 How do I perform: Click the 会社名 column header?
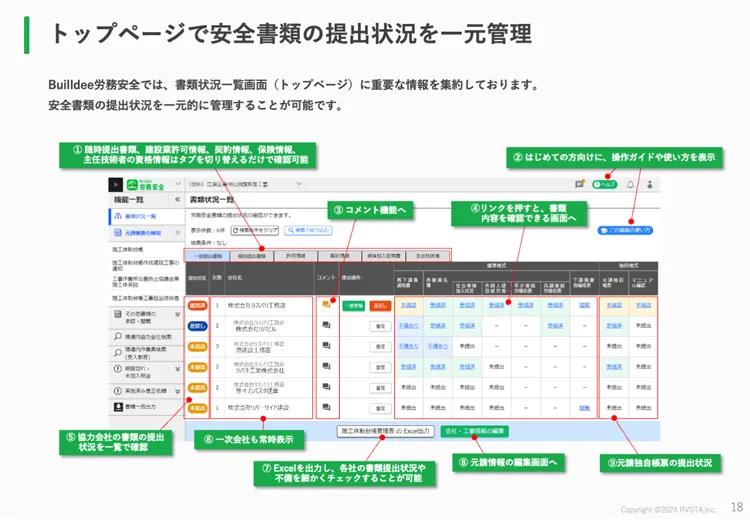tap(234, 278)
